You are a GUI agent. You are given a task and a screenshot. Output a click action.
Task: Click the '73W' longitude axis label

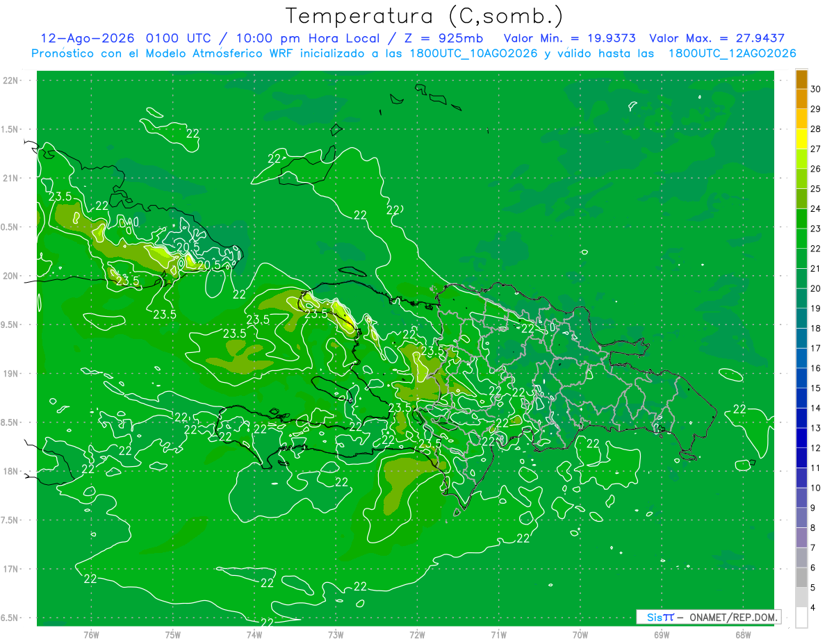(x=336, y=634)
